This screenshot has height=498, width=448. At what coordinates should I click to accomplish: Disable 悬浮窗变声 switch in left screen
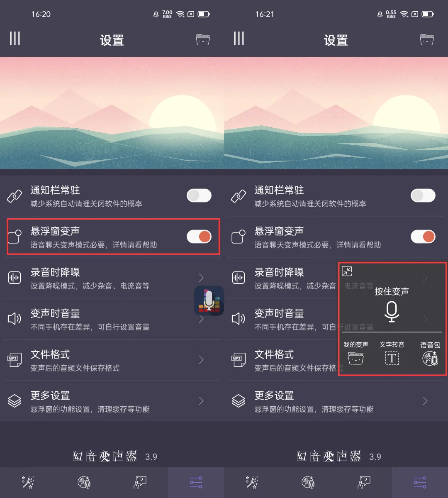199,237
